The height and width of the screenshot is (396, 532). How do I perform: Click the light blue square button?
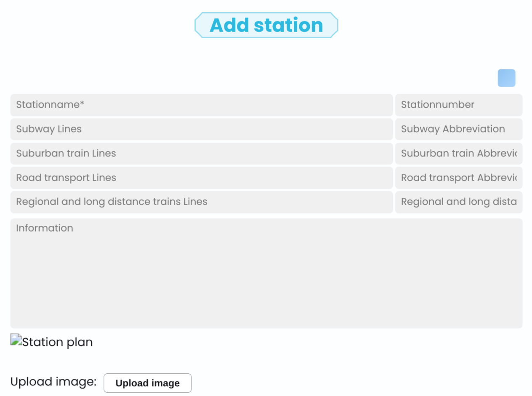[506, 78]
